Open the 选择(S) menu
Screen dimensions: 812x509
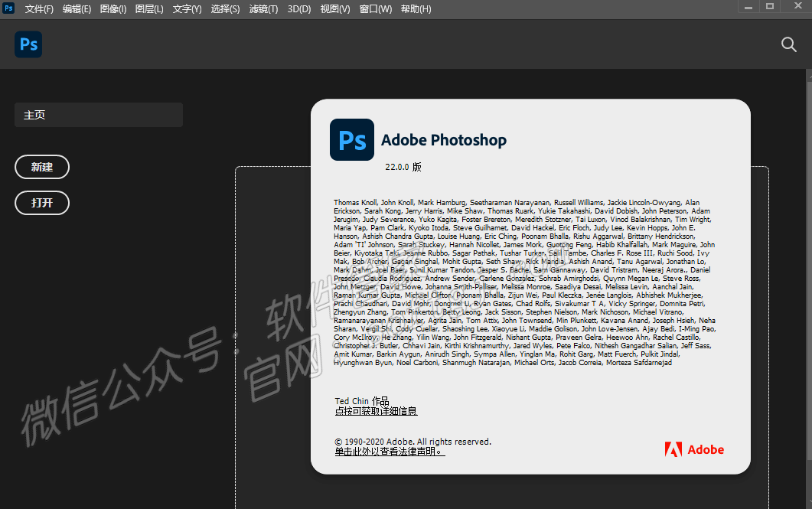(x=225, y=9)
